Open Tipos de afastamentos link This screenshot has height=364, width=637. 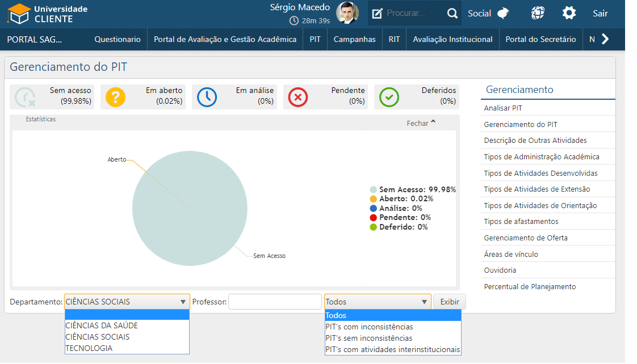tap(521, 222)
